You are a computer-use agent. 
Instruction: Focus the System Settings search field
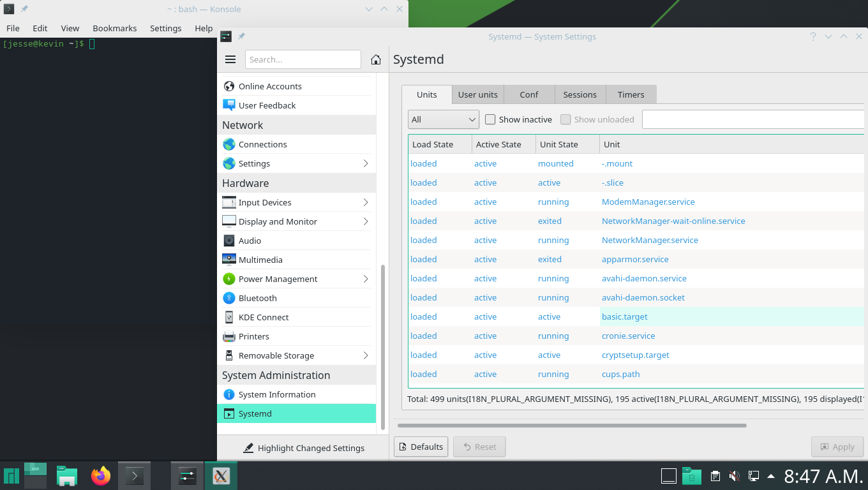[x=303, y=59]
